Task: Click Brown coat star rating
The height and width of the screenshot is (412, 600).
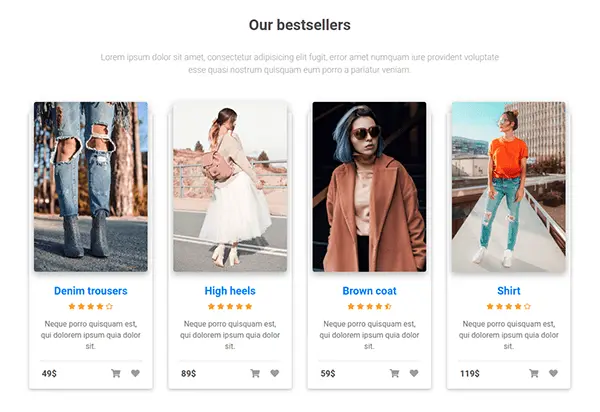Action: (369, 307)
